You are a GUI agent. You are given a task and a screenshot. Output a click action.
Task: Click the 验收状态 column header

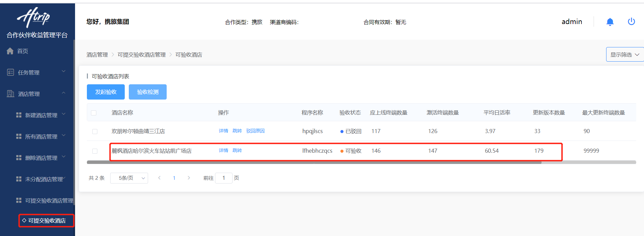tap(350, 112)
